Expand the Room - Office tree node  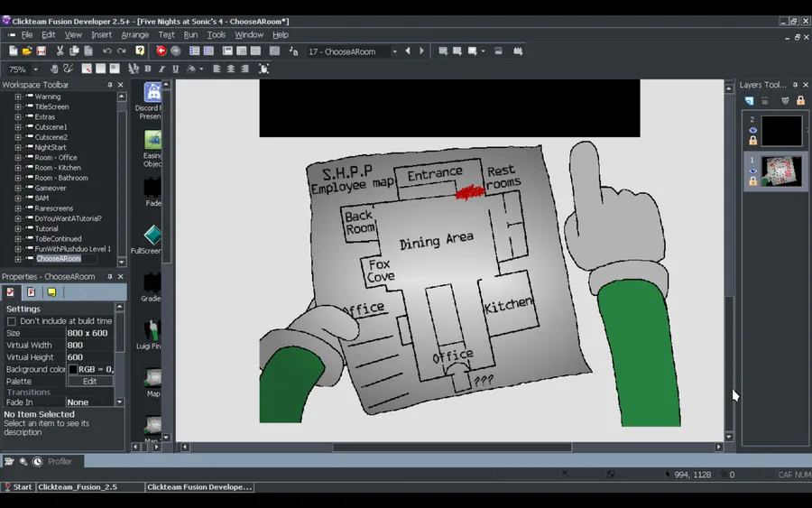18,157
